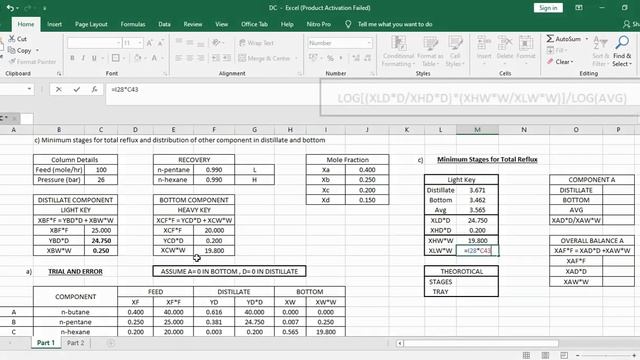Screen dimensions: 640x360
Task: Click the Orientation text-angle icon
Action: pos(216,42)
